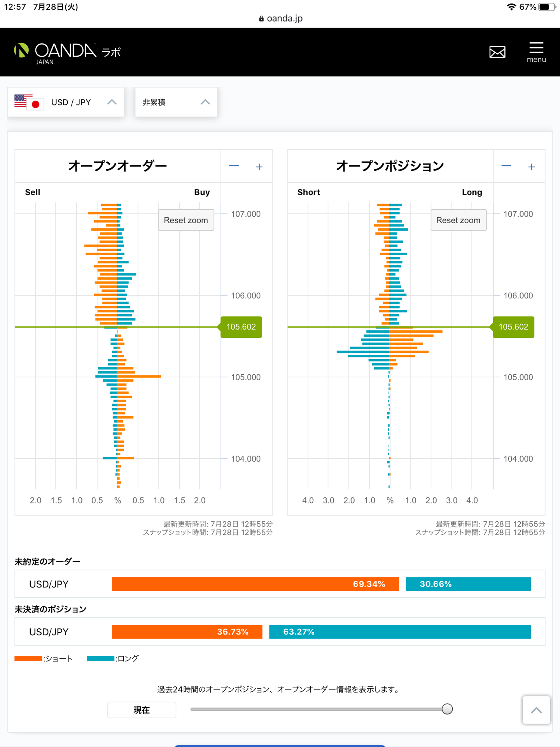Reset zoom on the open positions chart
Screen dimensions: 560x747
[x=458, y=220]
